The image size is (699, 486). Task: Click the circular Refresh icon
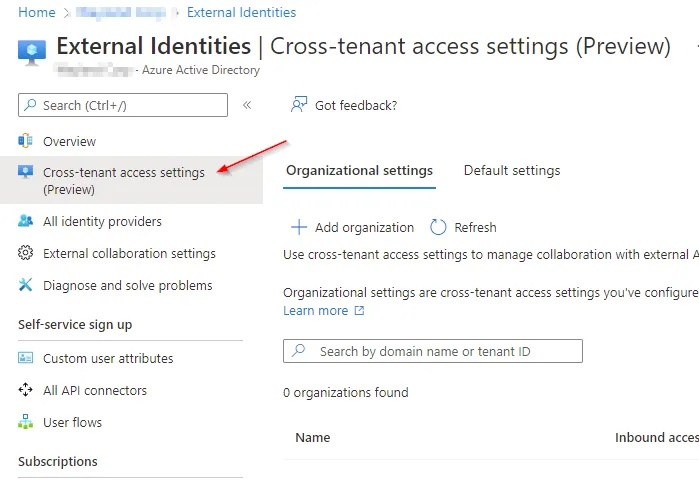point(438,227)
